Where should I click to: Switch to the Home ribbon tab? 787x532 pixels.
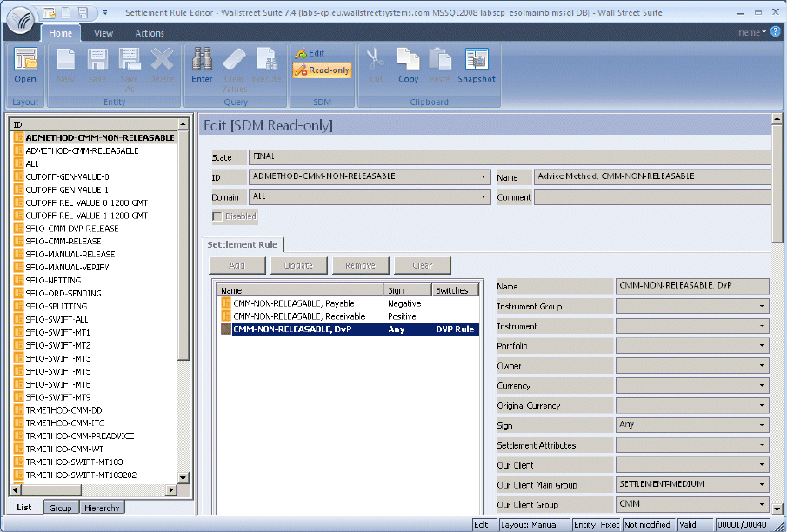click(x=60, y=33)
